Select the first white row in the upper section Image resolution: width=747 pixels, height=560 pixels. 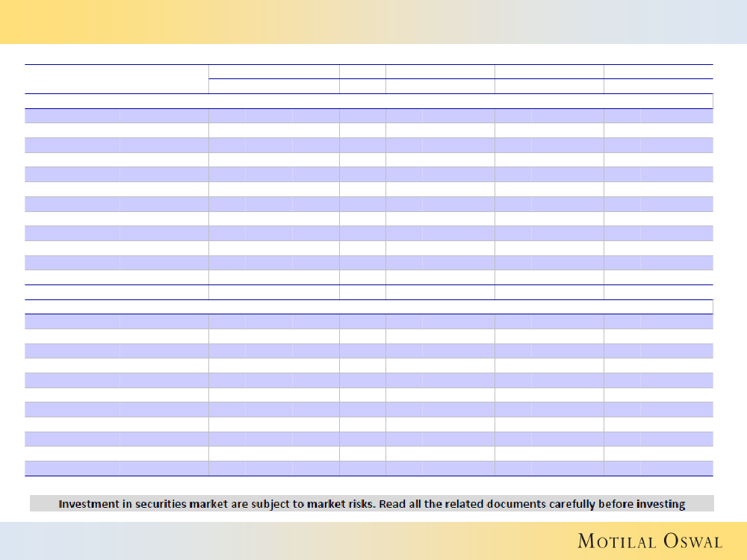pyautogui.click(x=368, y=130)
